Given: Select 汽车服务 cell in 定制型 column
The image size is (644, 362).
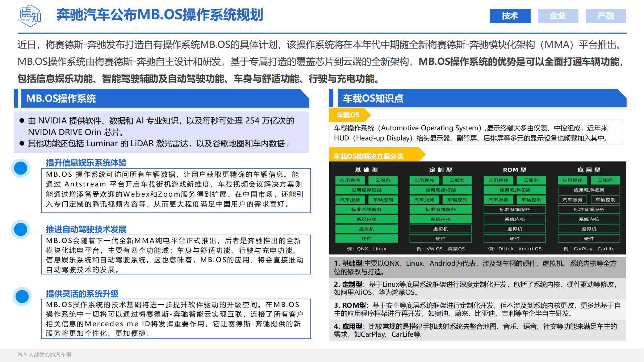Looking at the screenshot, I should 424,200.
